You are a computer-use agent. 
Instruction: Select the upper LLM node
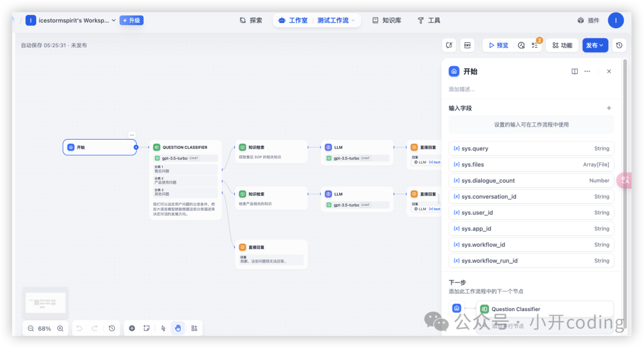[357, 153]
